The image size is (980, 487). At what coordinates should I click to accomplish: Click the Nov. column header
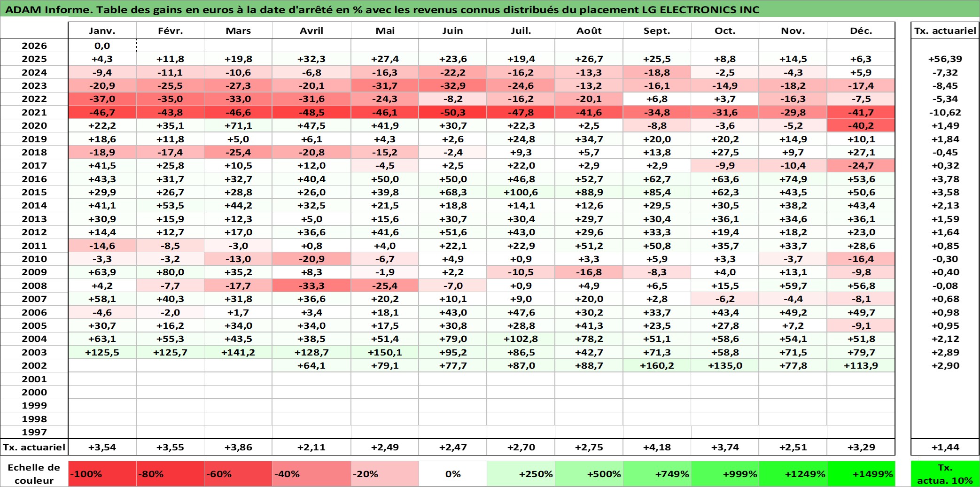point(793,31)
